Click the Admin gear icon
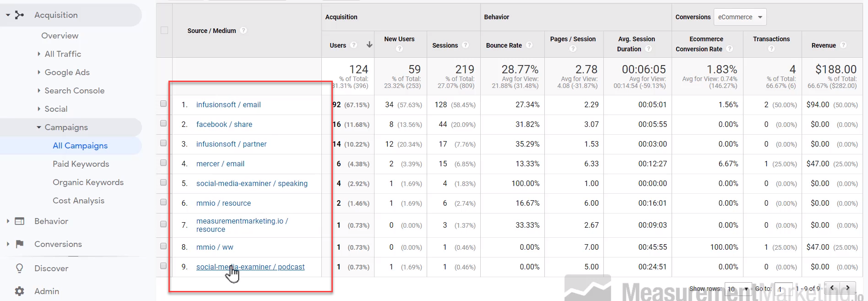The image size is (868, 301). tap(20, 291)
